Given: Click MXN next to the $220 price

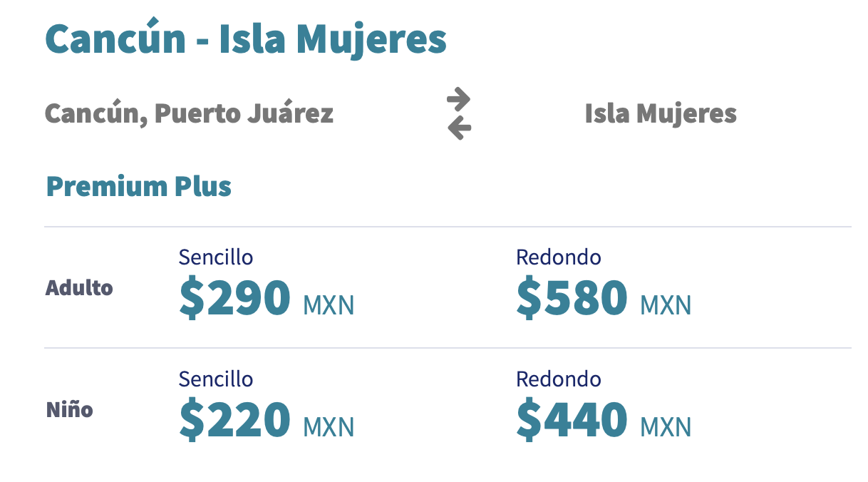Looking at the screenshot, I should tap(329, 428).
